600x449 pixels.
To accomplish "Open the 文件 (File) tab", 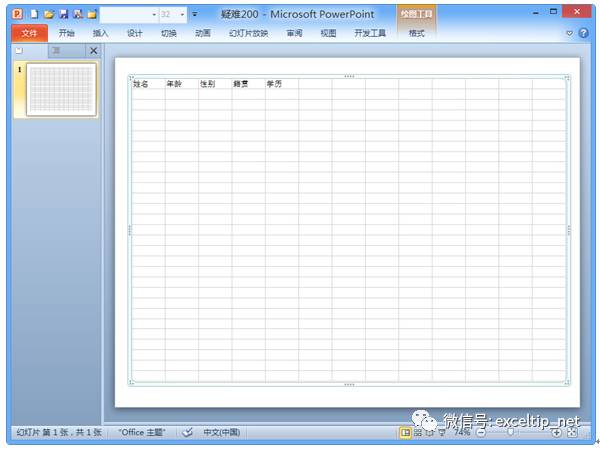I will (29, 33).
